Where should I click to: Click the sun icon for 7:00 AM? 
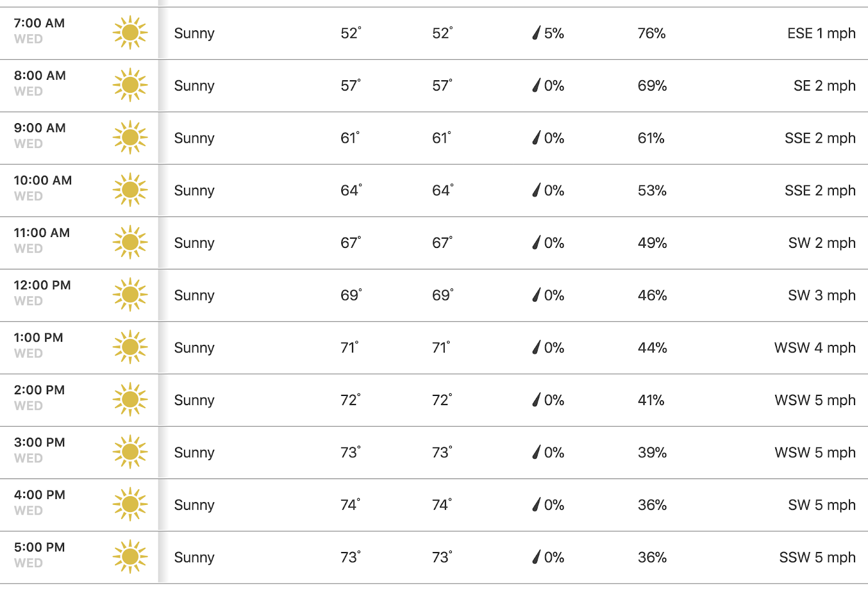click(130, 33)
